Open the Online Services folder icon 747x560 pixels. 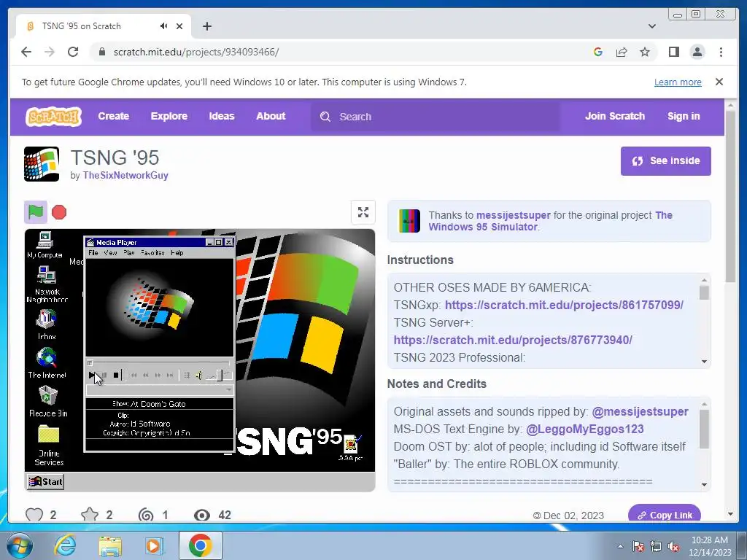[x=49, y=445]
